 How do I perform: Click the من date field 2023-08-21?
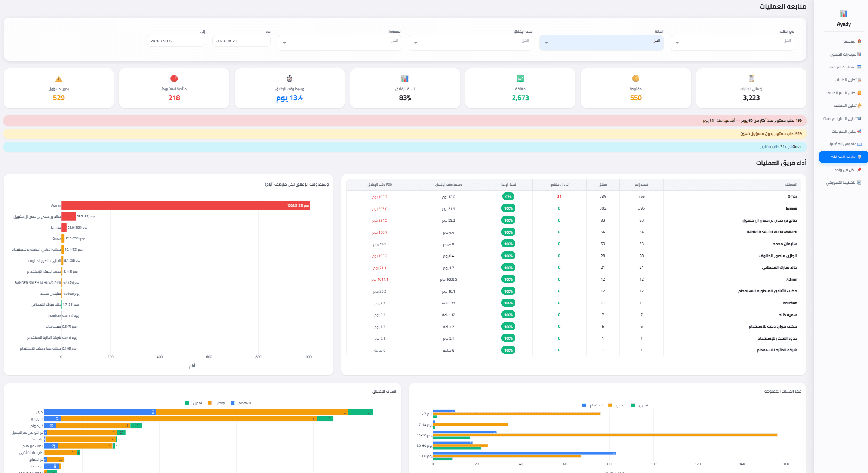click(x=241, y=41)
